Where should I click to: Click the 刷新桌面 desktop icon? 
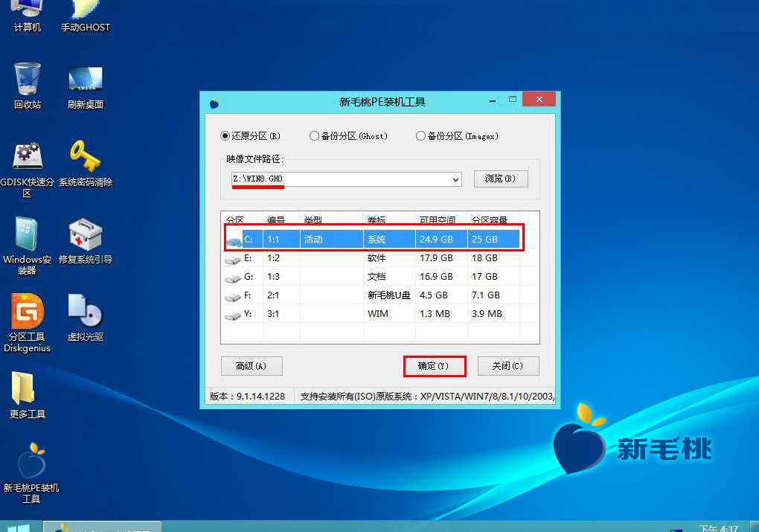click(x=85, y=87)
